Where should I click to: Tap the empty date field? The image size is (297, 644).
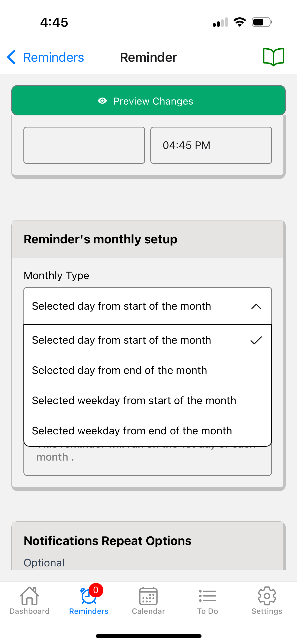(84, 145)
